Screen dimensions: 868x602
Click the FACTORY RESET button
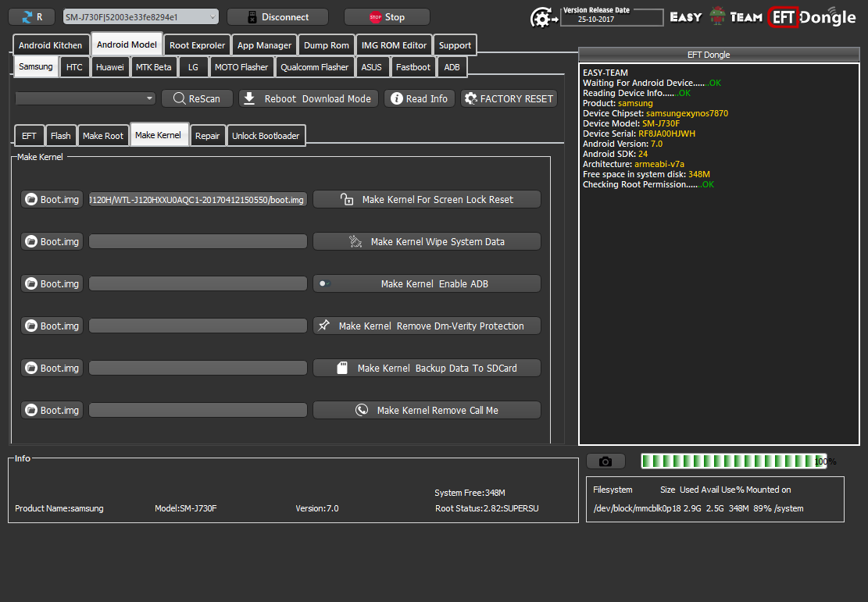[509, 98]
